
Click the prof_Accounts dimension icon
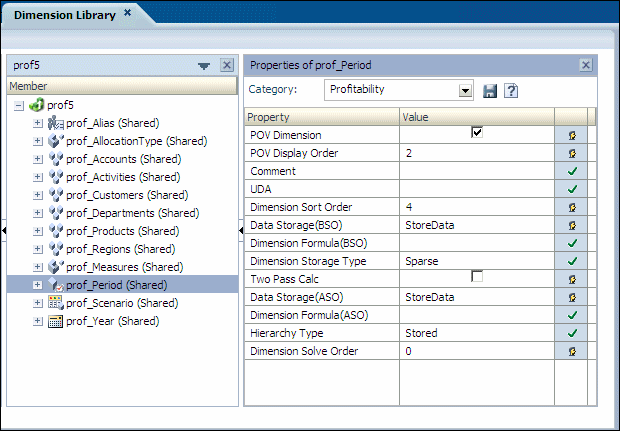(x=55, y=159)
